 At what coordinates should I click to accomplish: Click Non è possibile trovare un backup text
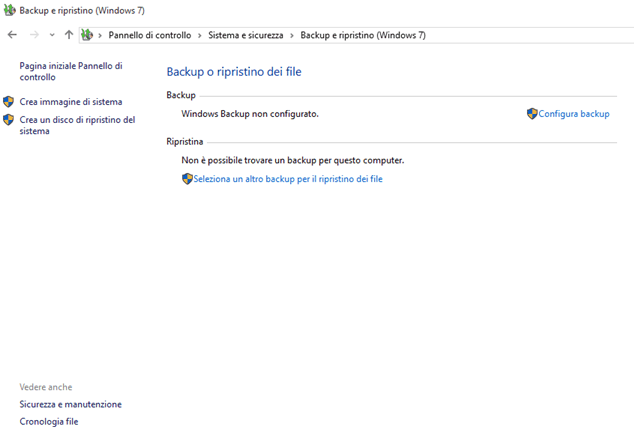click(x=293, y=160)
